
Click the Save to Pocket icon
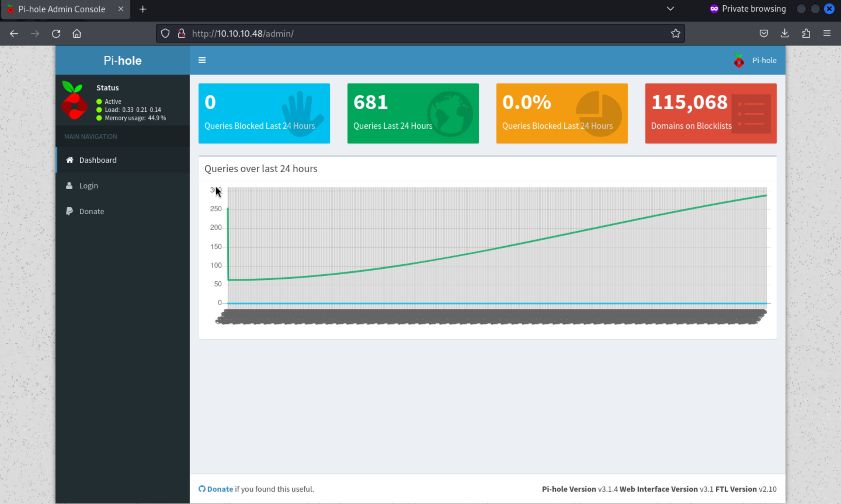764,33
